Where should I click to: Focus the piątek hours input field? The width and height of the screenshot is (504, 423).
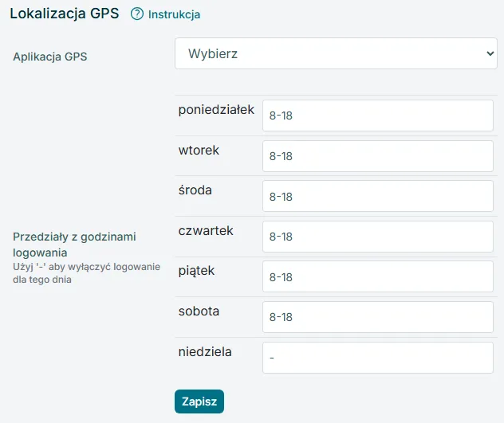(x=378, y=276)
